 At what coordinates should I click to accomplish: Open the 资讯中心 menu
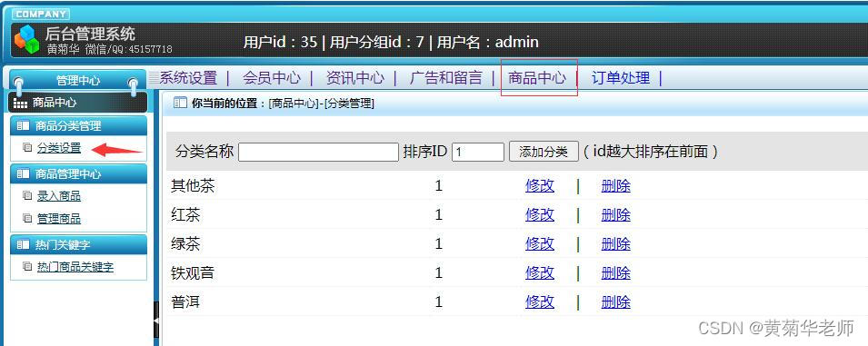pyautogui.click(x=354, y=78)
